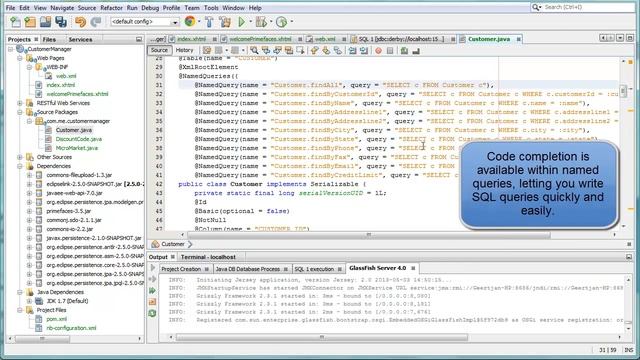The width and height of the screenshot is (640, 360).
Task: Select DiscountCode.java in project tree
Action: click(78, 139)
